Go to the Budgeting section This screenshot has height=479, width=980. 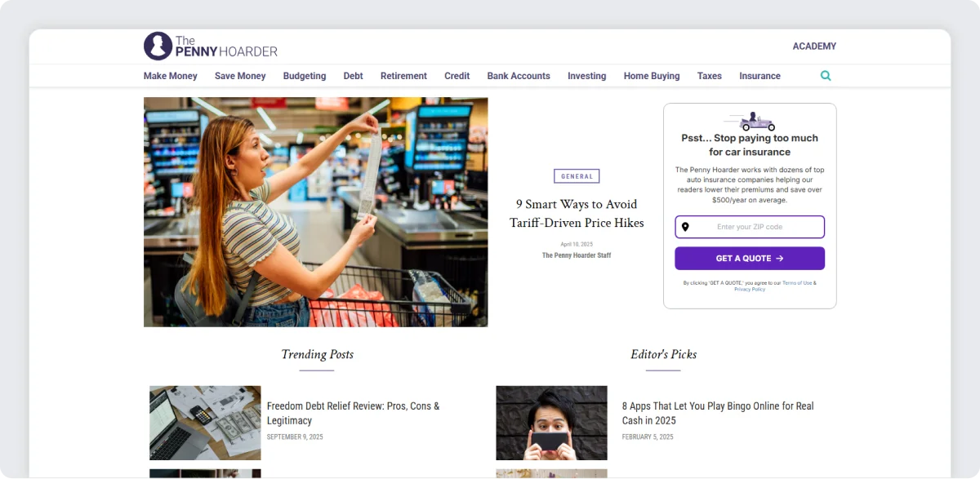click(x=304, y=75)
